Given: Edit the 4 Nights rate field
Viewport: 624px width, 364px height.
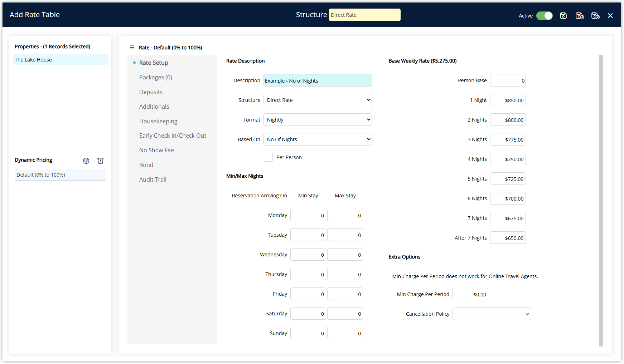Looking at the screenshot, I should tap(508, 159).
